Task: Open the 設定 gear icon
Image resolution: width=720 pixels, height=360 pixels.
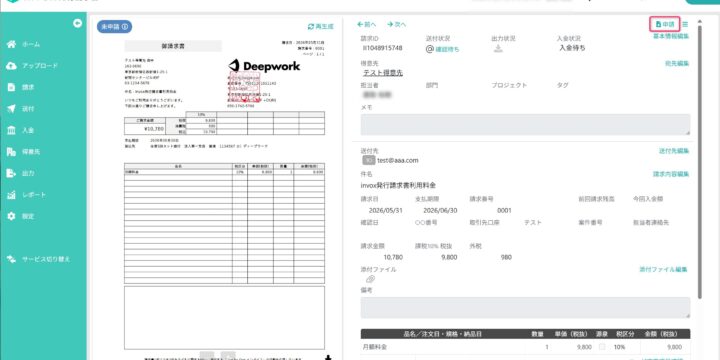Action: pyautogui.click(x=11, y=216)
